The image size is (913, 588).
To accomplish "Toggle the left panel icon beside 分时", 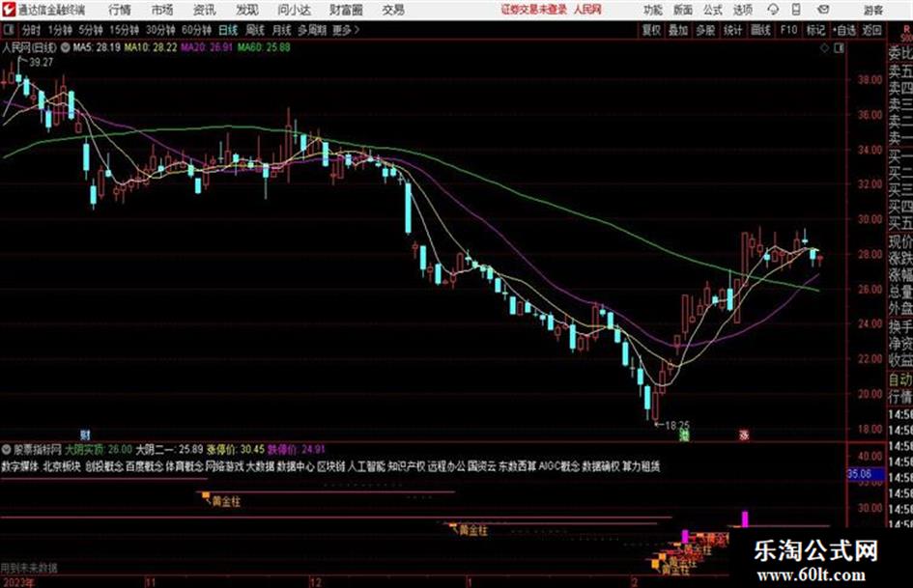I will [8, 30].
